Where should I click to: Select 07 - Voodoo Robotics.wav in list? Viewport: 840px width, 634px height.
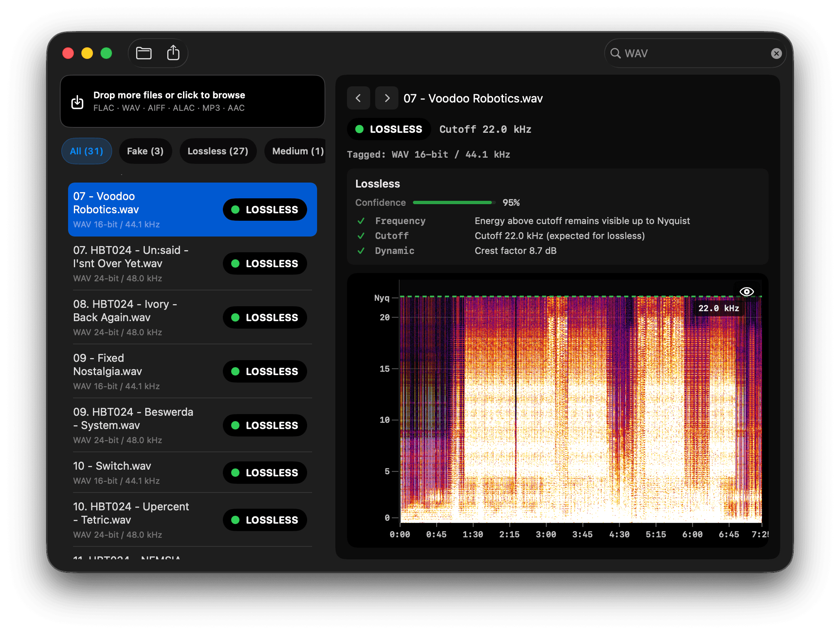193,210
